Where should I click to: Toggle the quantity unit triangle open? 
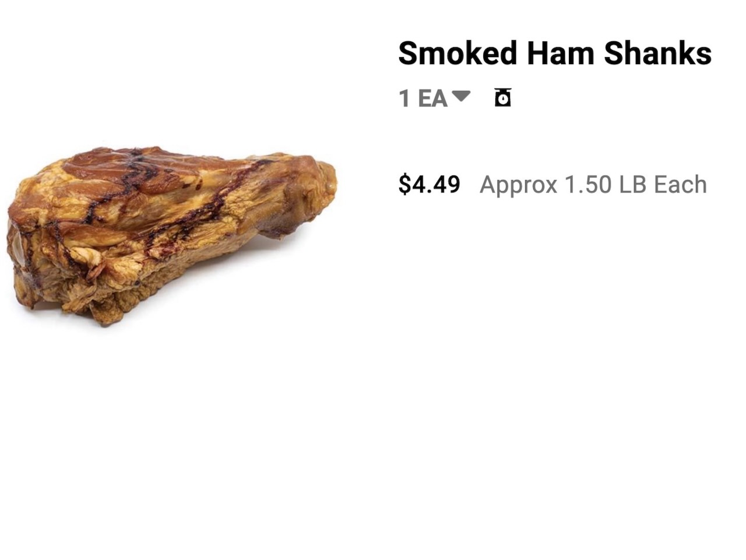tap(460, 96)
